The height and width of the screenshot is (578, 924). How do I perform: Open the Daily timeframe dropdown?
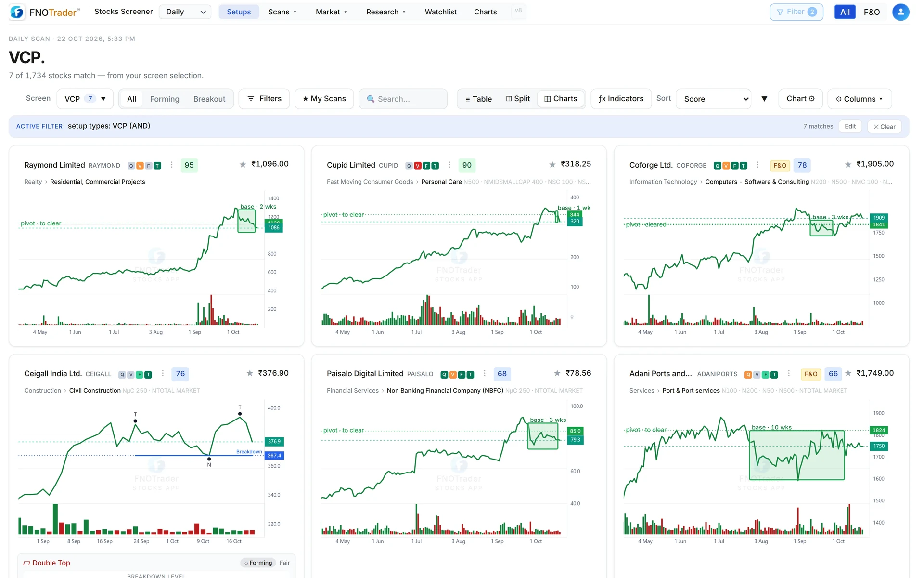coord(185,12)
